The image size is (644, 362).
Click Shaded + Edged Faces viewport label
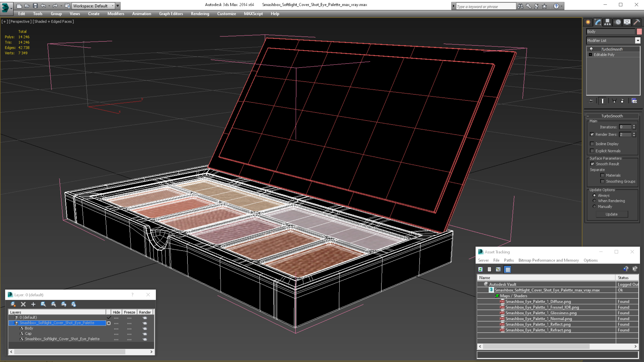point(53,21)
